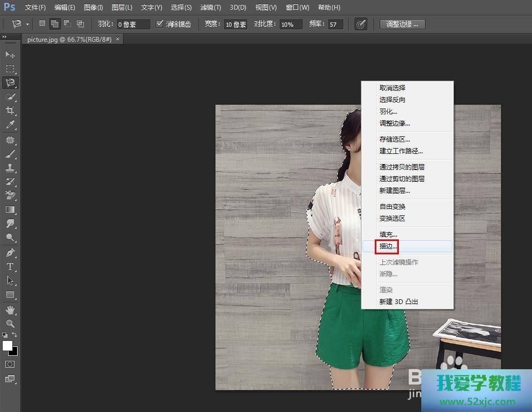The image size is (532, 412).
Task: Enable New Selection mode in options bar
Action: (42, 24)
